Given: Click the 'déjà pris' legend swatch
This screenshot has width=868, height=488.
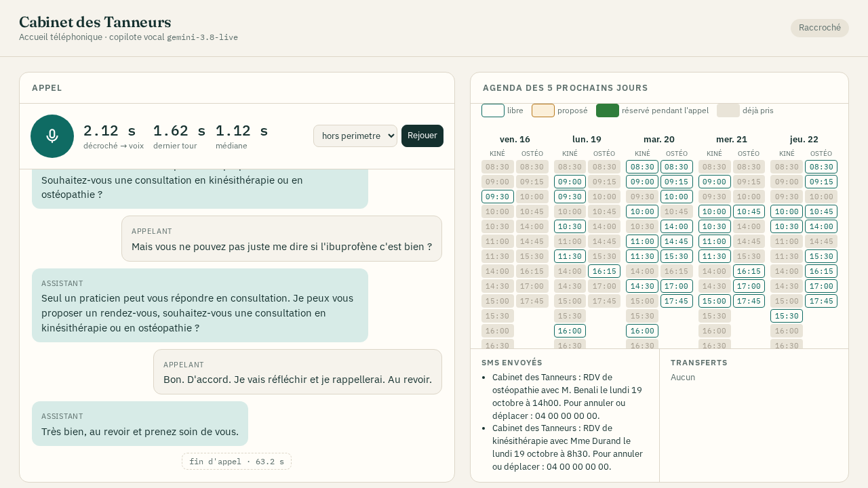Looking at the screenshot, I should 728,110.
